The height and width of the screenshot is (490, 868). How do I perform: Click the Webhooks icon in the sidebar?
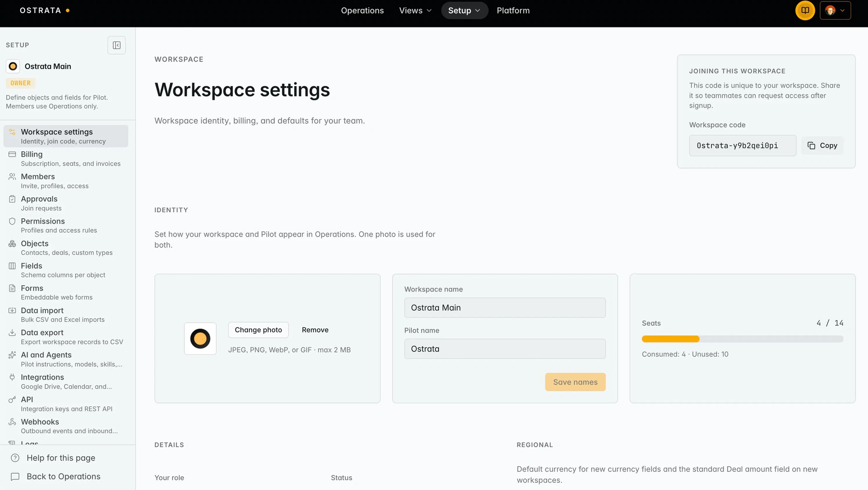click(12, 422)
